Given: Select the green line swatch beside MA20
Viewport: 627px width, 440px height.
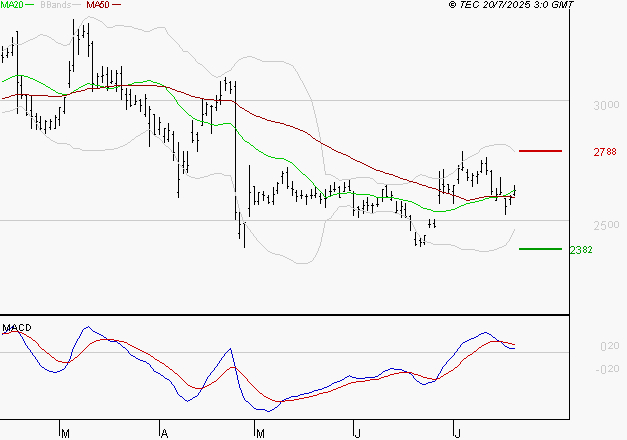Looking at the screenshot, I should click(x=29, y=6).
